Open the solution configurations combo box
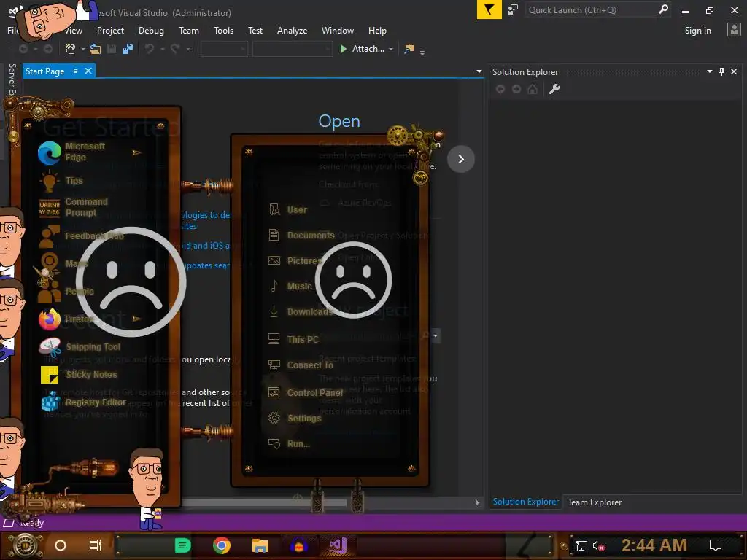The height and width of the screenshot is (560, 747). click(224, 49)
